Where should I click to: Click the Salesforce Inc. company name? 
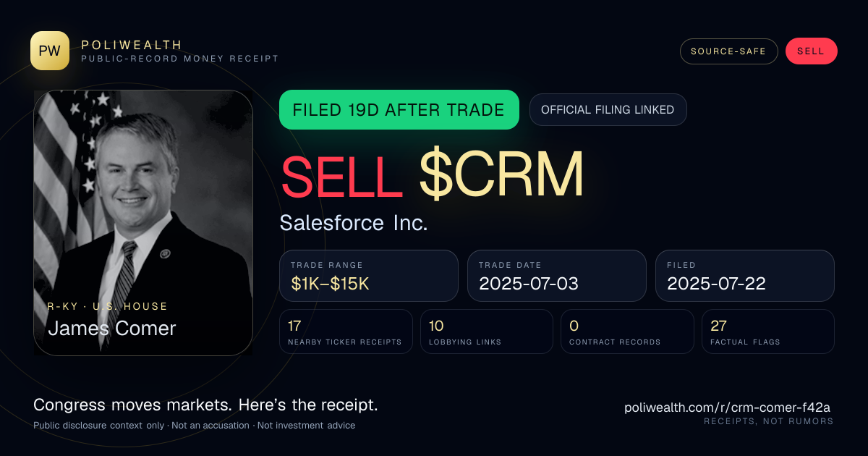[x=354, y=223]
